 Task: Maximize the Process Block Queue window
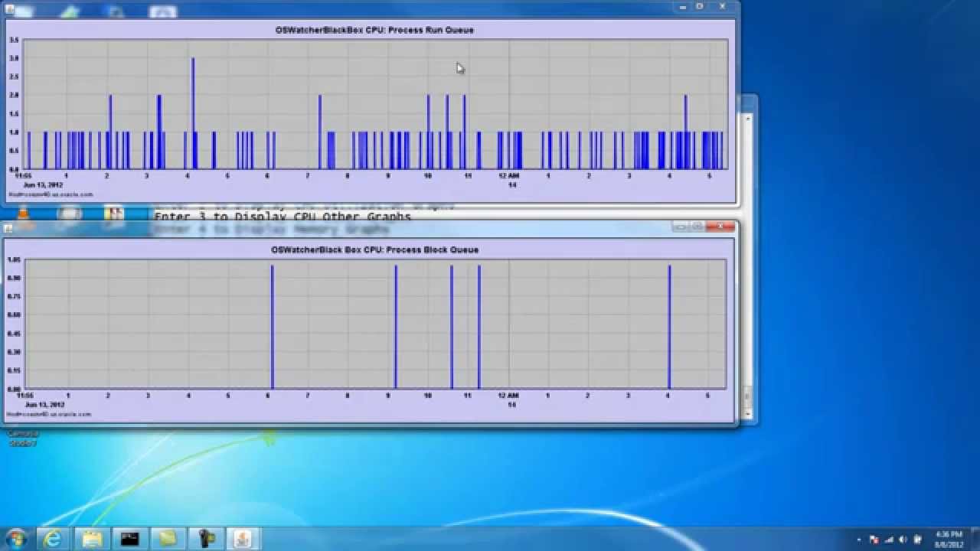[697, 227]
